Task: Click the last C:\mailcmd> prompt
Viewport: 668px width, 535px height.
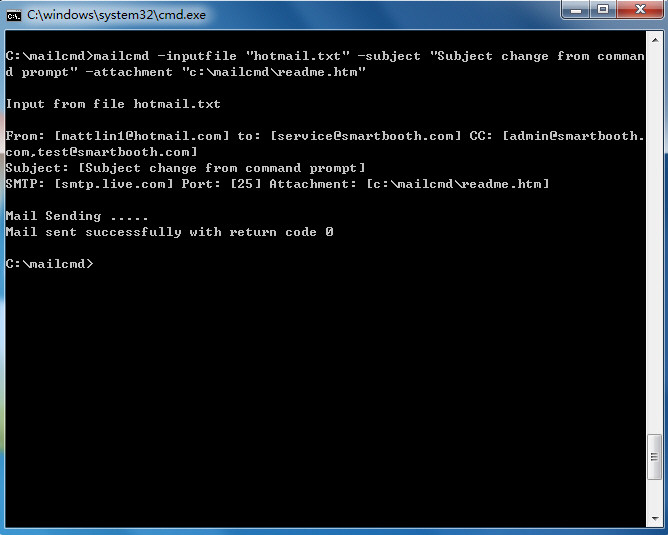Action: pyautogui.click(x=49, y=264)
